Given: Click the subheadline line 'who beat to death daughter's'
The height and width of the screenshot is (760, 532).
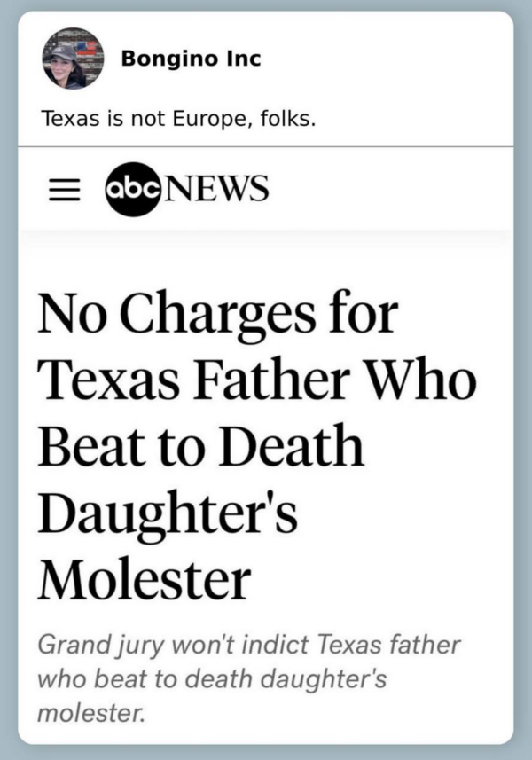Looking at the screenshot, I should click(x=212, y=679).
